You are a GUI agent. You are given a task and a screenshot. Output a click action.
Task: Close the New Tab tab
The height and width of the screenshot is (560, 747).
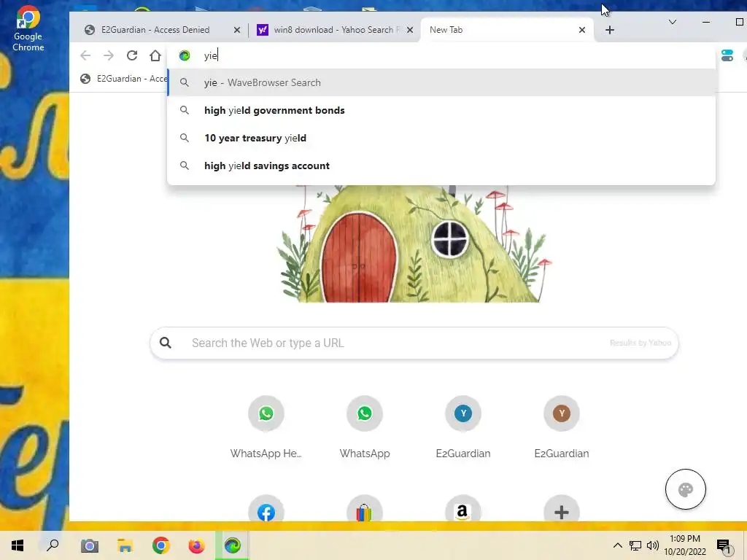pyautogui.click(x=581, y=30)
